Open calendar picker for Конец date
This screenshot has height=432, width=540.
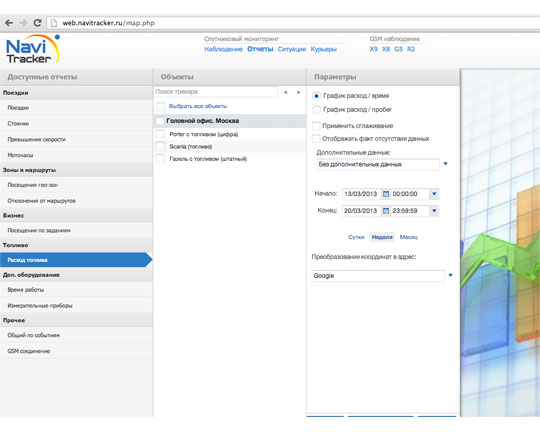[386, 210]
